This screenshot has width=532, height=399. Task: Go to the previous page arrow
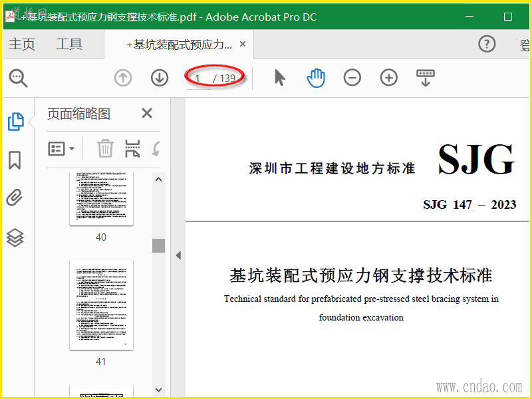click(123, 78)
